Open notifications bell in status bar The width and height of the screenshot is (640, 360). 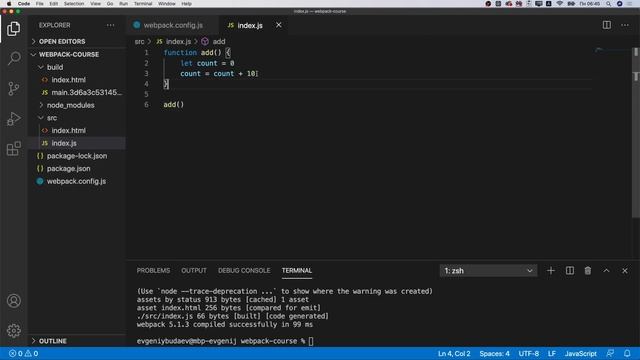click(627, 353)
